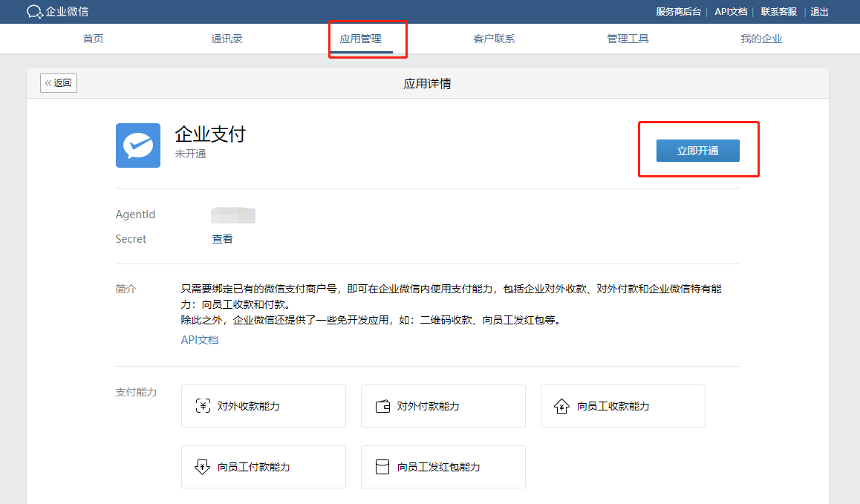Click the blue 企业支付 application icon

point(138,145)
